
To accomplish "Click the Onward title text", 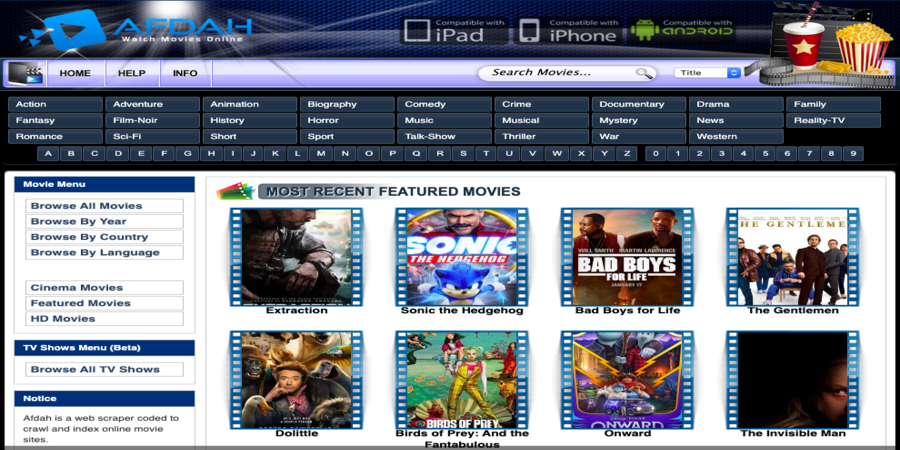I will click(627, 433).
